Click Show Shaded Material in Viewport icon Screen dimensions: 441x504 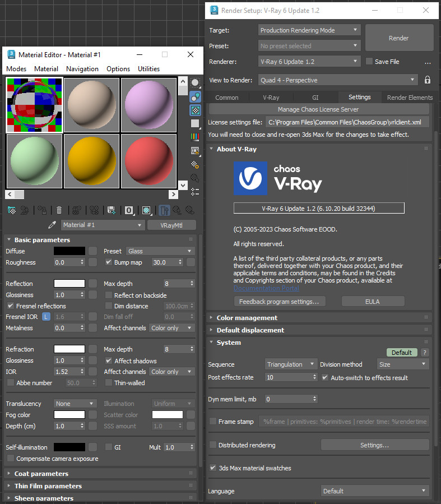click(146, 210)
